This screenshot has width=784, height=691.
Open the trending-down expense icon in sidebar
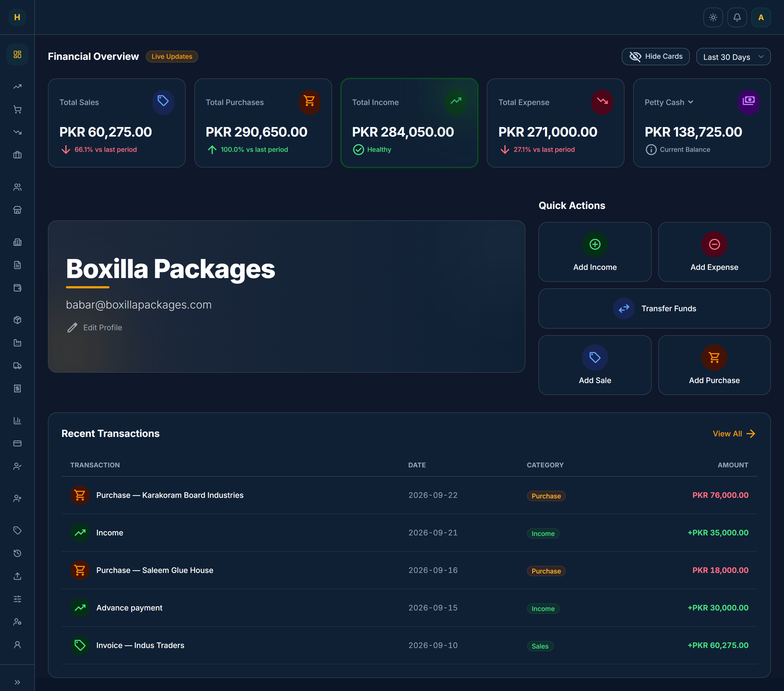(x=17, y=132)
